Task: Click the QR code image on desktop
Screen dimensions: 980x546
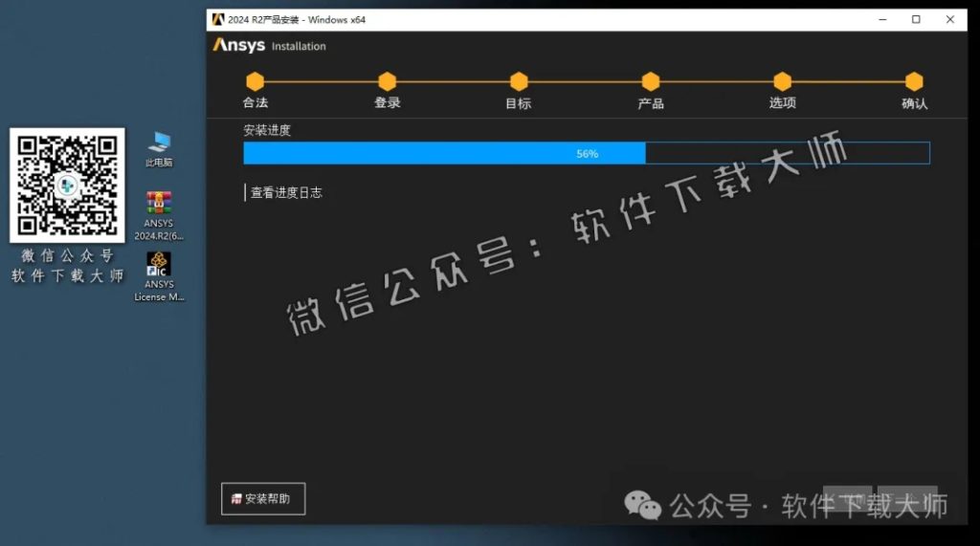Action: [67, 185]
